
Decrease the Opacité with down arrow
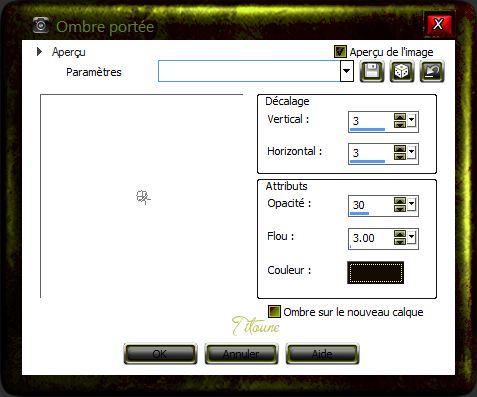[x=400, y=208]
